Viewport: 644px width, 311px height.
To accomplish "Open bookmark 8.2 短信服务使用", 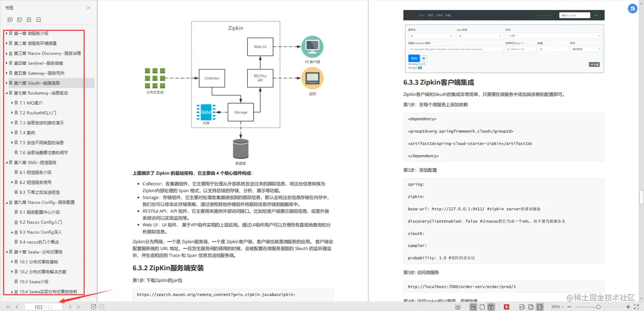I will [x=35, y=182].
